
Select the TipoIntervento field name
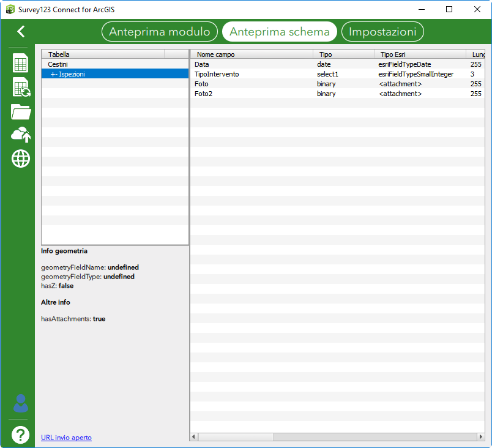[x=217, y=74]
